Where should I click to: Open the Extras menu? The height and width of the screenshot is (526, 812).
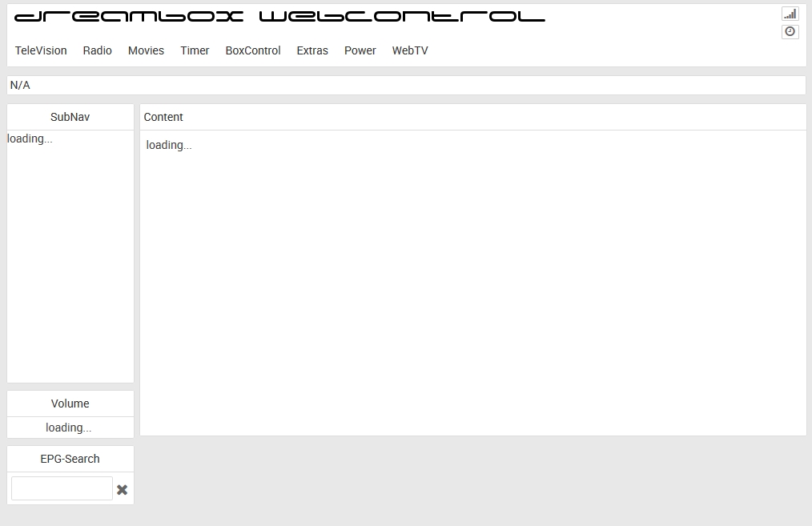[312, 50]
